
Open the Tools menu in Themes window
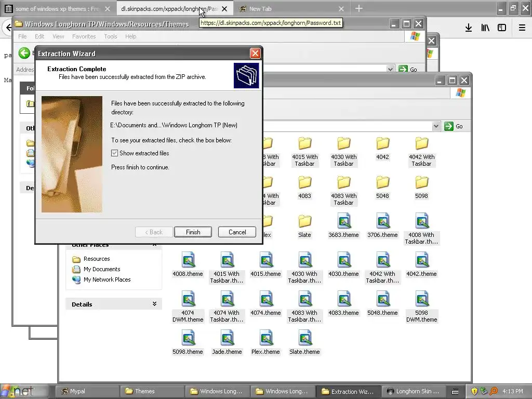(111, 36)
